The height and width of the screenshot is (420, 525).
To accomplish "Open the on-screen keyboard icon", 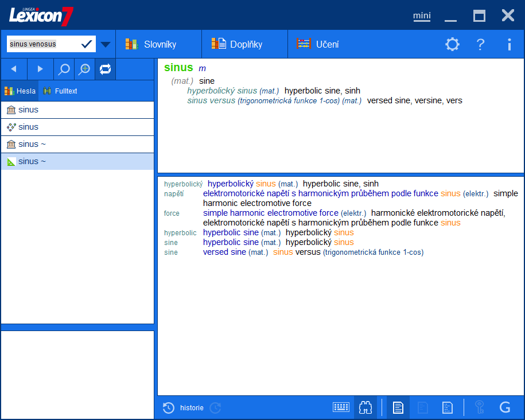I will click(x=341, y=407).
